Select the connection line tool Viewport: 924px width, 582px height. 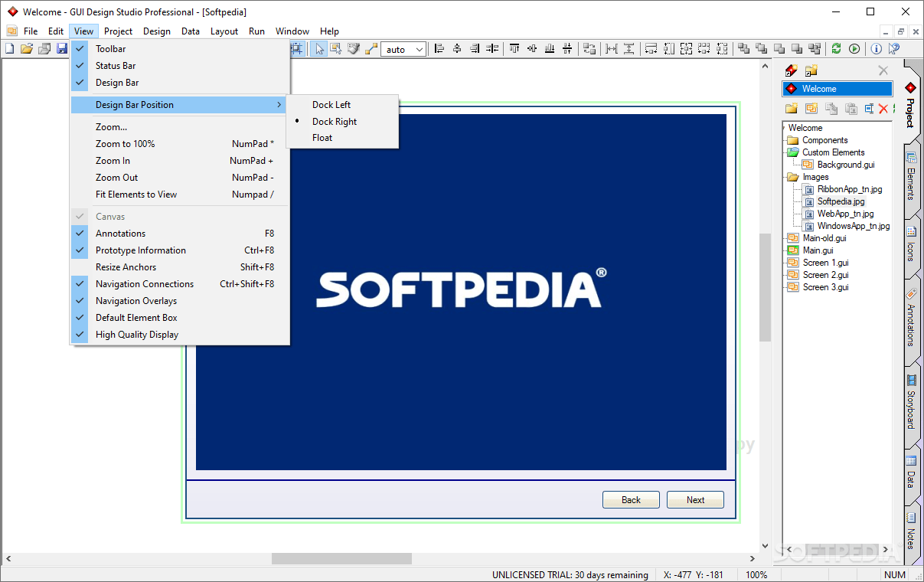371,49
